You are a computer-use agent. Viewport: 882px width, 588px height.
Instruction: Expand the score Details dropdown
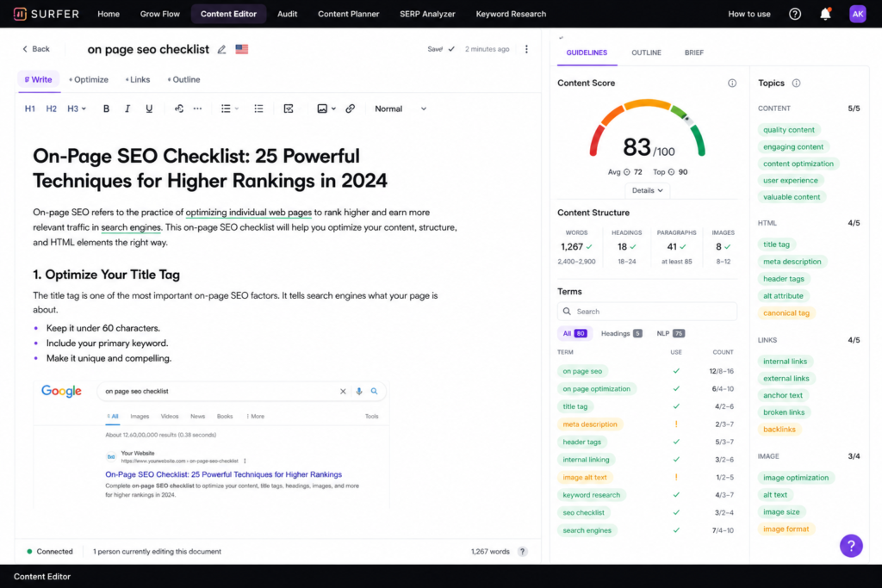tap(648, 190)
